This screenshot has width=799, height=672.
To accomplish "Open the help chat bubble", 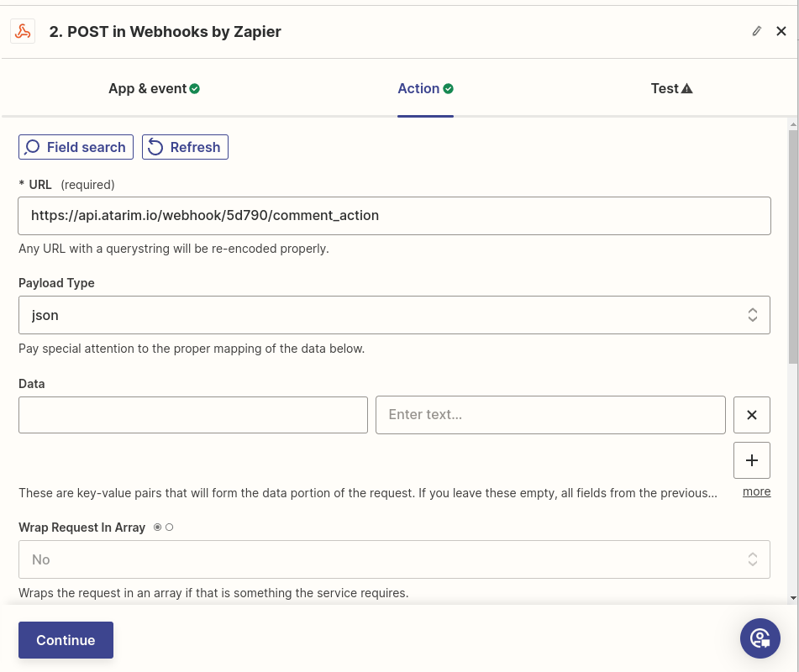I will [x=760, y=638].
